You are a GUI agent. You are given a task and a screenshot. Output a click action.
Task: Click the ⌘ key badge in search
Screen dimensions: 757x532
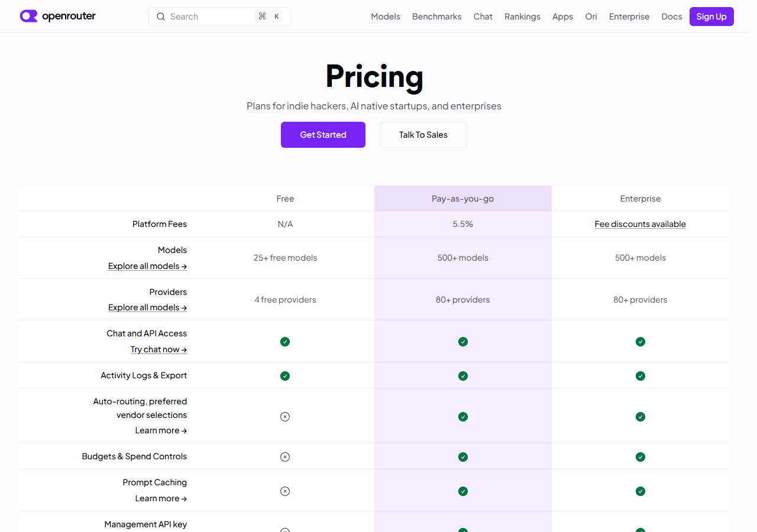tap(262, 17)
